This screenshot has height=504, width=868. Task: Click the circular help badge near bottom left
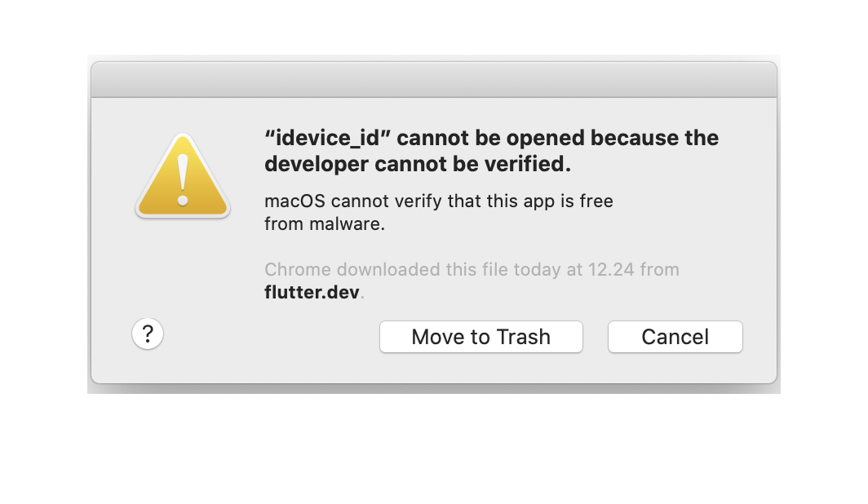click(147, 334)
